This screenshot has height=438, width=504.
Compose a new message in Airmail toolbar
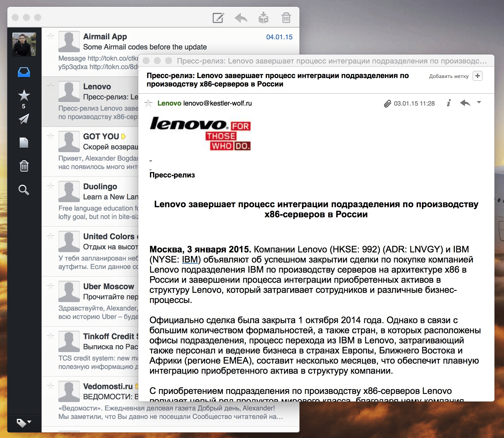point(218,18)
